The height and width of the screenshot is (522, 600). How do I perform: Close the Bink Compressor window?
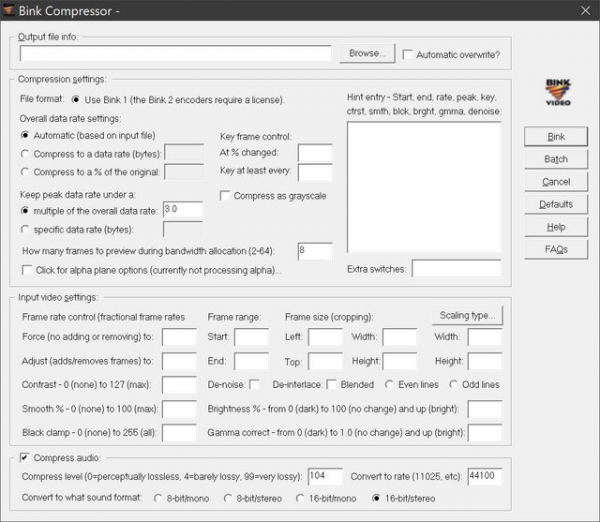(585, 10)
